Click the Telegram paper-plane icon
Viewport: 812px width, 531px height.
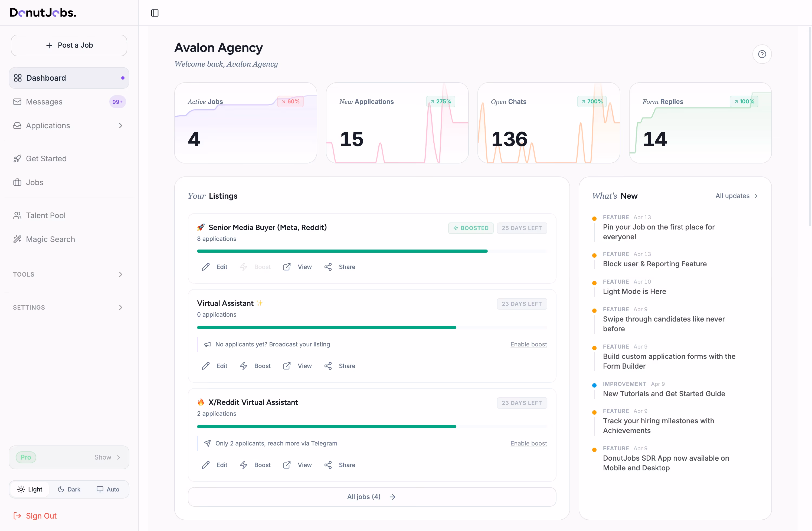click(x=207, y=443)
